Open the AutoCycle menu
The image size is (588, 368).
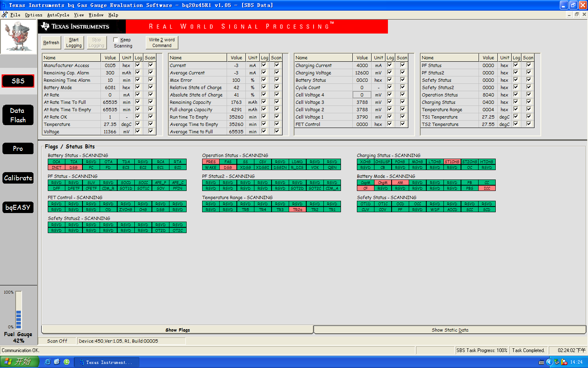point(58,15)
